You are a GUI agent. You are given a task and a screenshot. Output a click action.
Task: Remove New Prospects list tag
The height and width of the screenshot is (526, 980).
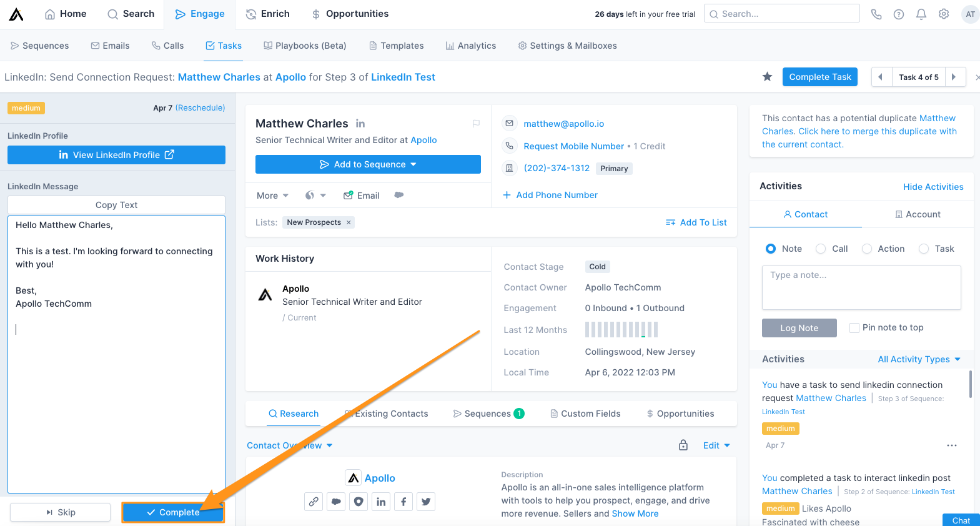pyautogui.click(x=349, y=222)
